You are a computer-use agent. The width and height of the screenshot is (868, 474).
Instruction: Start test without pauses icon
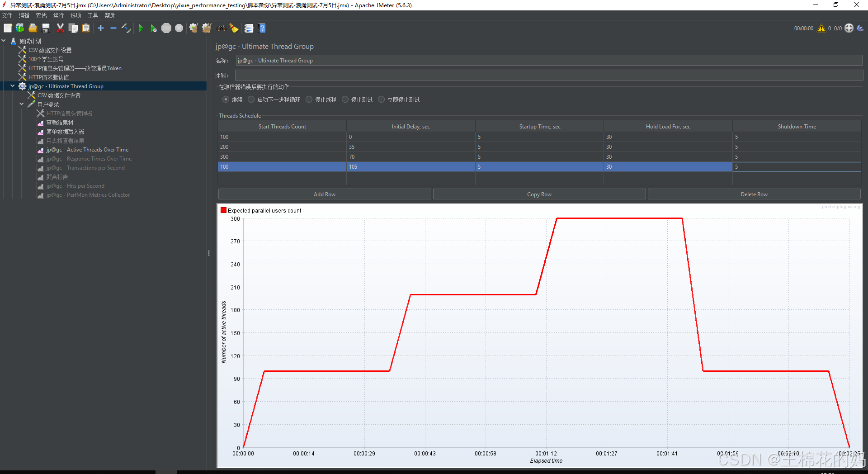(x=154, y=28)
